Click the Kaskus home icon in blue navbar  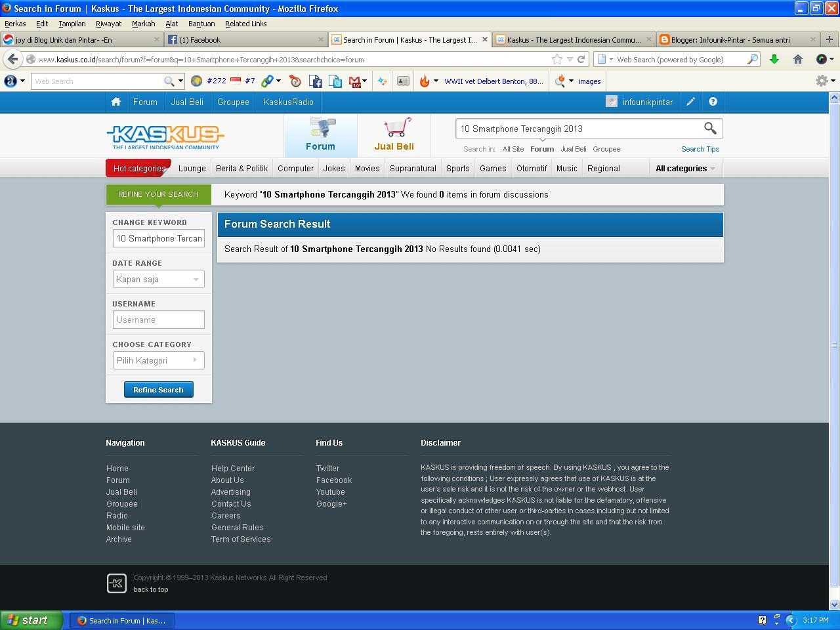[116, 102]
